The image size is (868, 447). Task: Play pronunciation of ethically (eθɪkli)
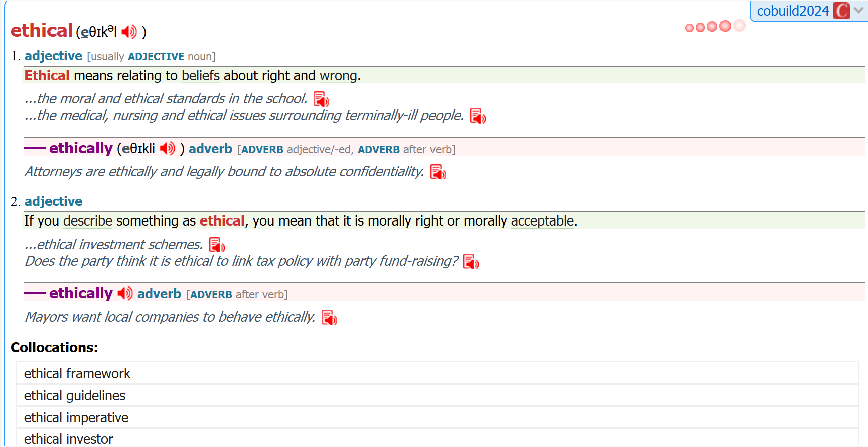167,148
